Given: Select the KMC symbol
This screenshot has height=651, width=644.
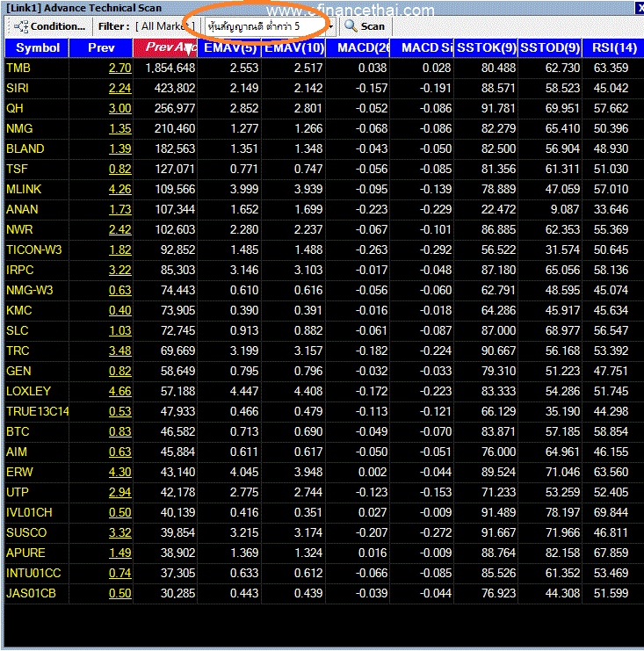Looking at the screenshot, I should coord(19,310).
